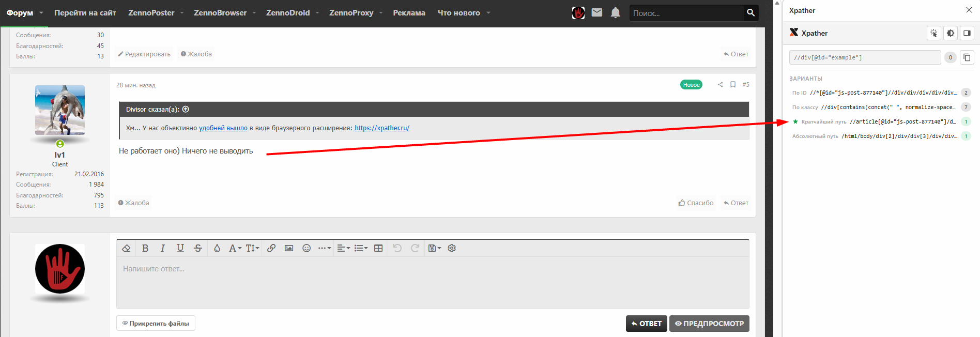Viewport: 980px width, 337px height.
Task: Click the eraser remove formatting icon
Action: [126, 248]
